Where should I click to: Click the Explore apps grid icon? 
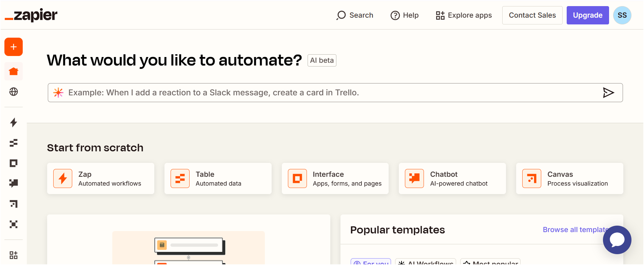point(440,15)
